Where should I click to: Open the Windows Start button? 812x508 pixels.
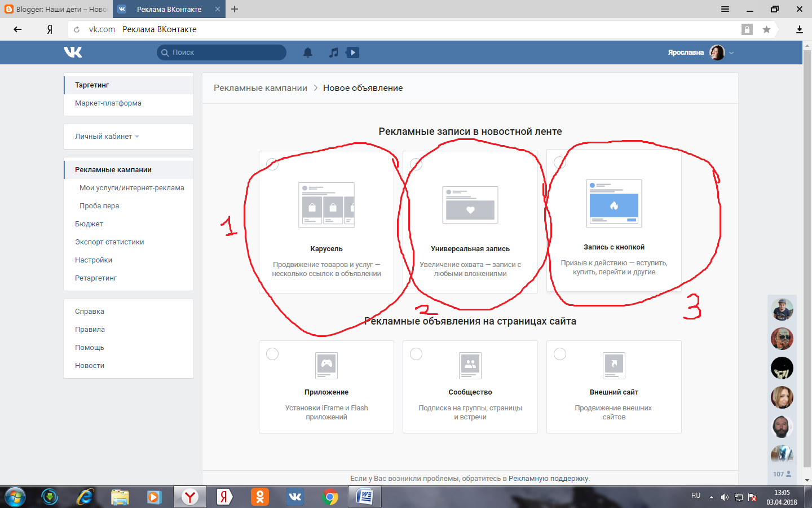pyautogui.click(x=15, y=497)
